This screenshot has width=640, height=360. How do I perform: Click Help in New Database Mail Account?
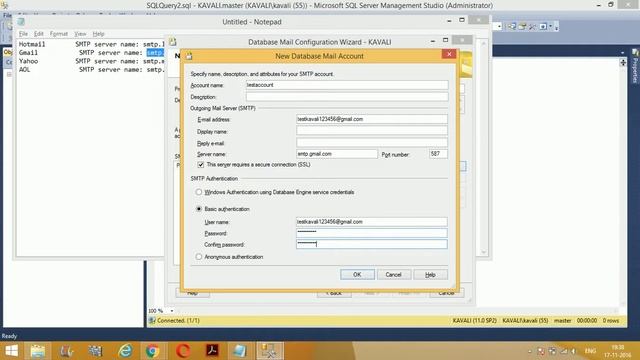coord(430,274)
